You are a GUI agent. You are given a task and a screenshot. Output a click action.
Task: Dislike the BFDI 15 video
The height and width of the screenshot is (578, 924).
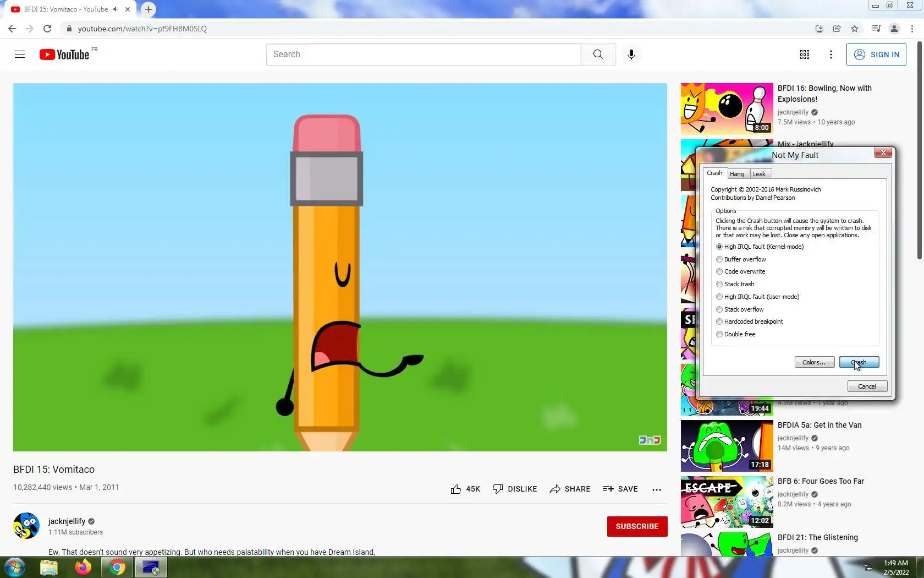(x=515, y=489)
